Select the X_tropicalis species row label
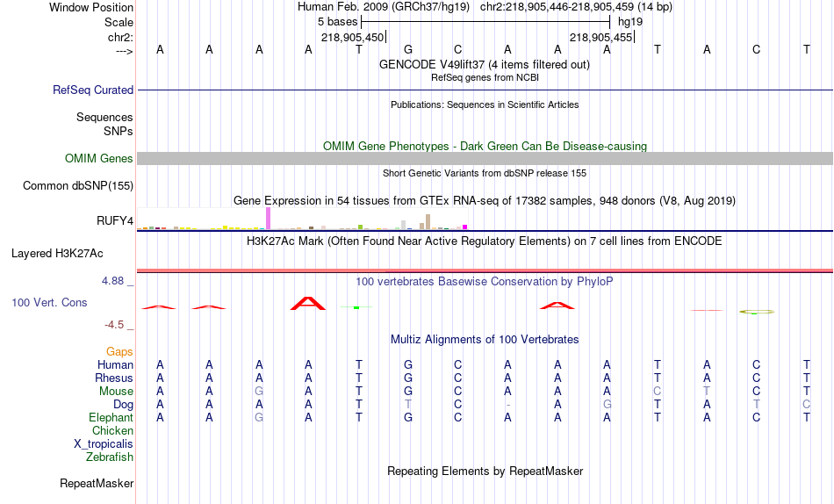This screenshot has height=504, width=834. [104, 444]
